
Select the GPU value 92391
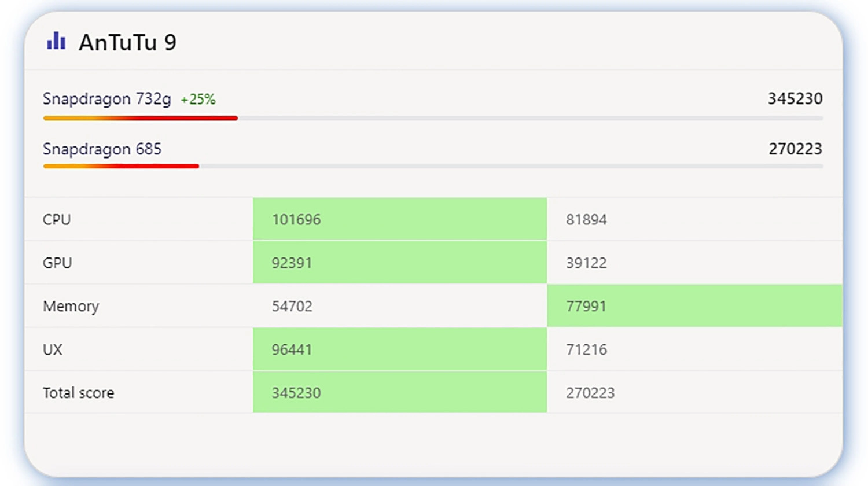click(x=292, y=263)
